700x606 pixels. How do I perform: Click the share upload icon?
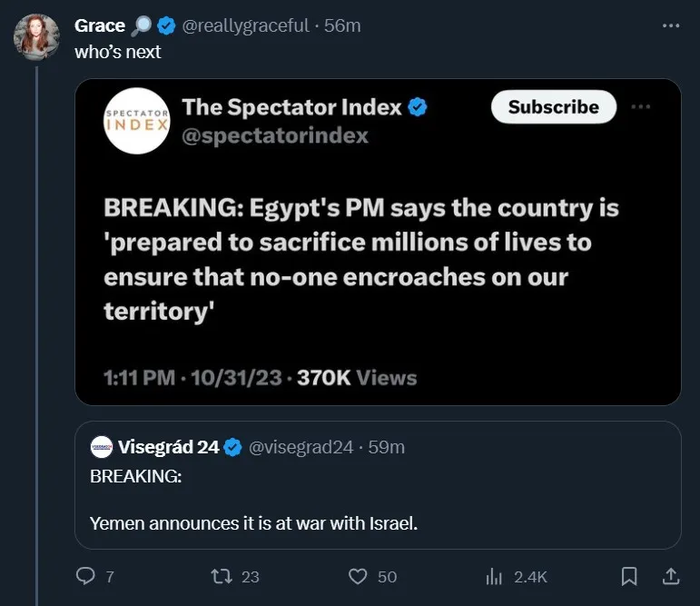pyautogui.click(x=671, y=576)
